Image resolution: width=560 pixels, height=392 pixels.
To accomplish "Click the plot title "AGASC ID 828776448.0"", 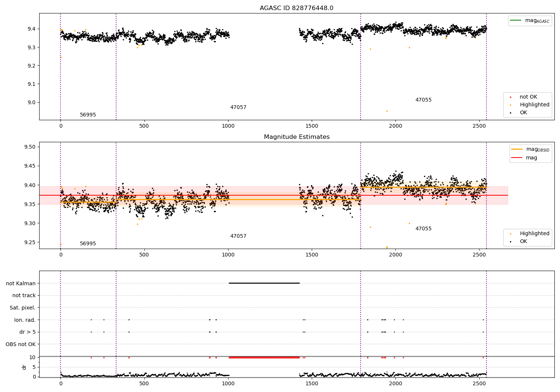I will (x=296, y=8).
